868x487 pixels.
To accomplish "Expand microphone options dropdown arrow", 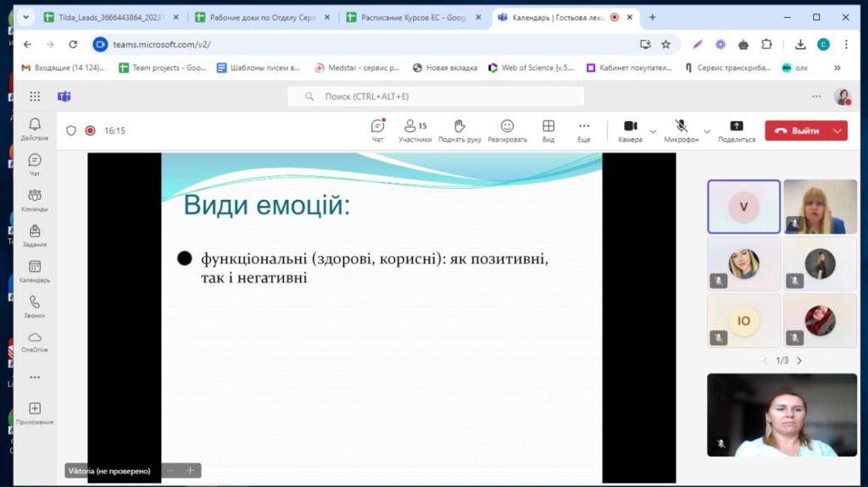I will tap(707, 131).
